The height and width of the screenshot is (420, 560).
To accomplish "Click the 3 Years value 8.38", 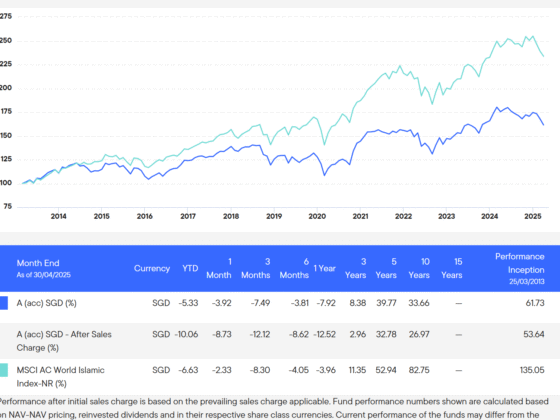I will 358,303.
